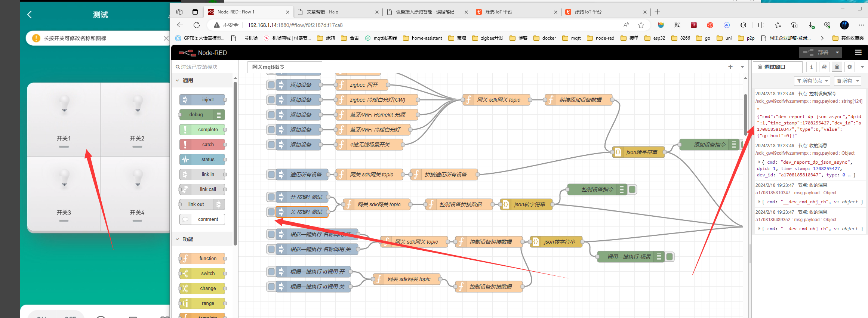Toggle the 调用一键执行 场景 debug node output

coord(670,257)
